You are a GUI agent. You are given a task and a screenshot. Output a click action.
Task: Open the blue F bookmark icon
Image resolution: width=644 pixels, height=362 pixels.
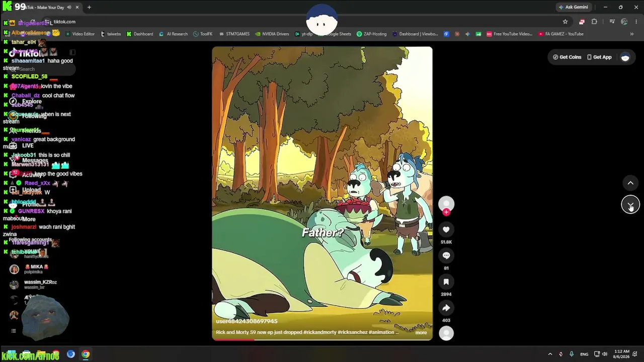click(446, 34)
